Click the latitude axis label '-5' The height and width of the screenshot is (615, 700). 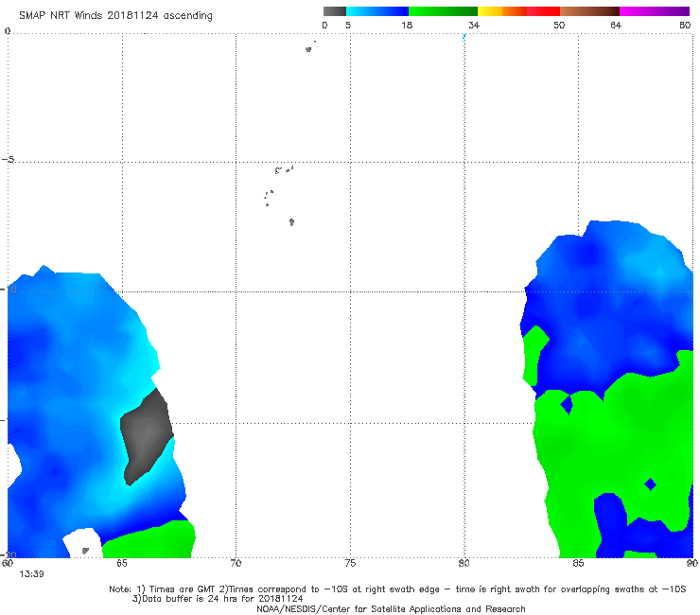click(8, 160)
